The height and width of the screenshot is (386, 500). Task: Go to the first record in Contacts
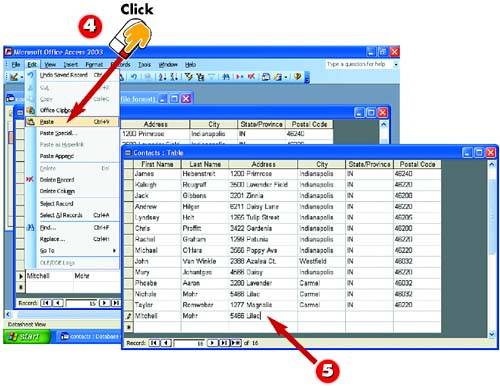coord(154,343)
